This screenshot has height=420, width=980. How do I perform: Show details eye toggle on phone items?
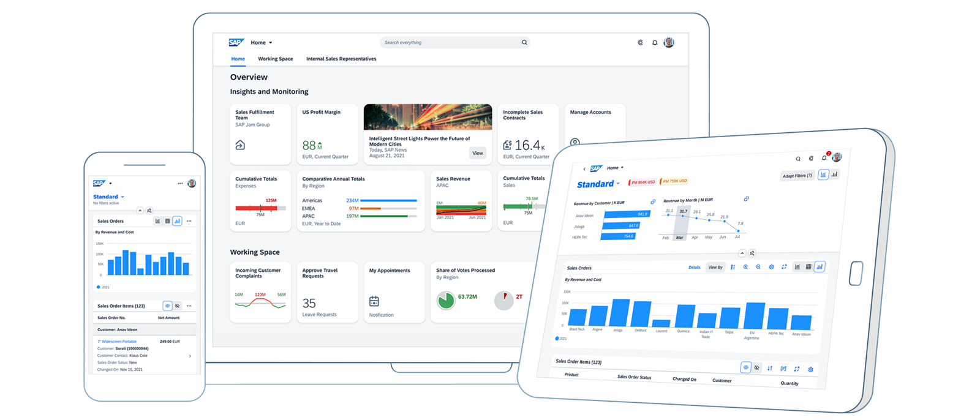tap(167, 306)
